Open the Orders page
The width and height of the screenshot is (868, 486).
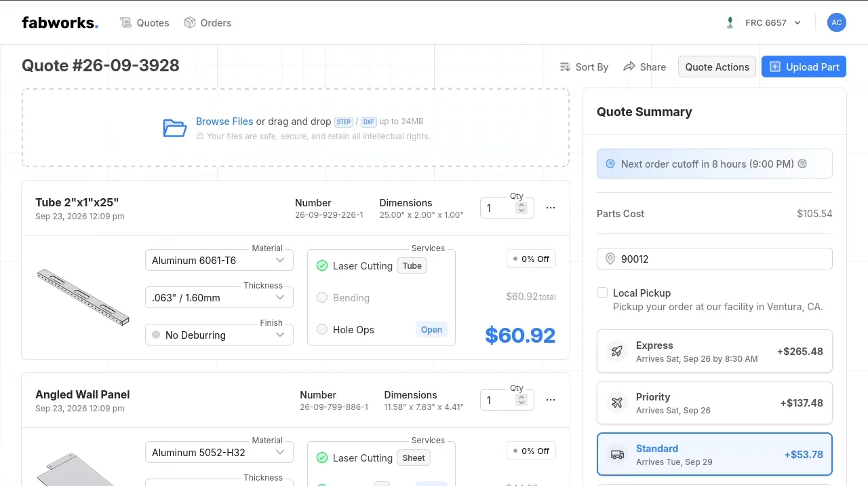tap(208, 22)
